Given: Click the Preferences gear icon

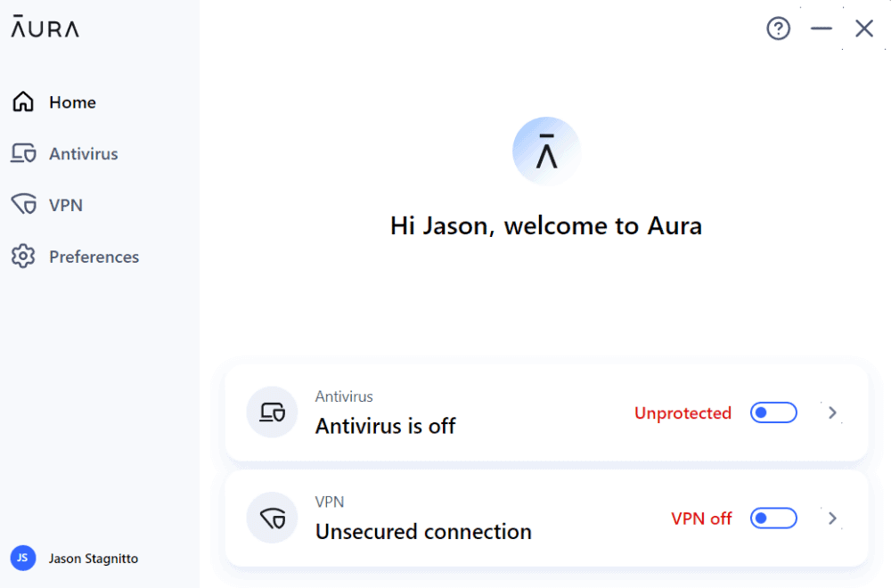Looking at the screenshot, I should pyautogui.click(x=23, y=257).
